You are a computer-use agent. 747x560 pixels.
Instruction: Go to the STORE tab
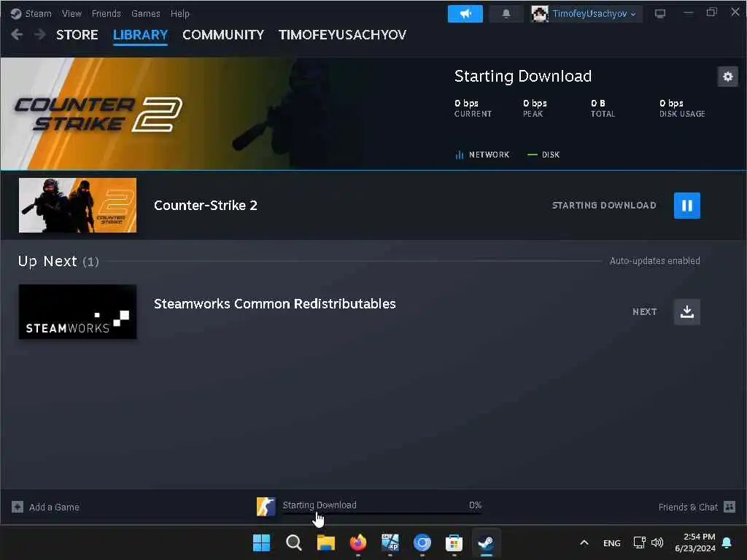point(77,35)
